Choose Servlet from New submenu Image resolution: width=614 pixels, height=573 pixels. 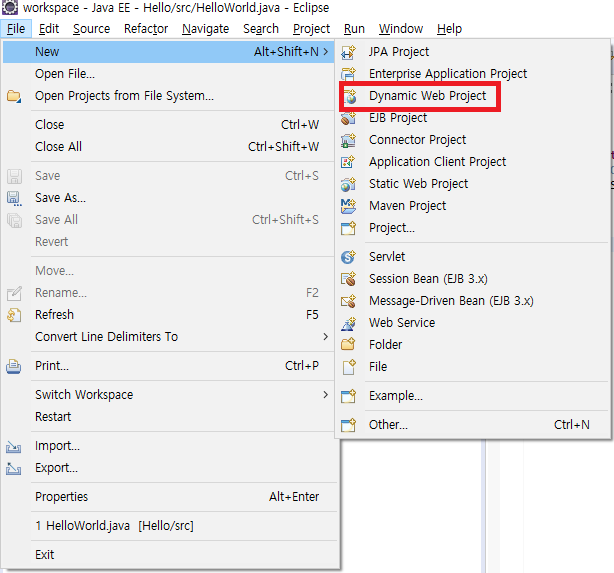(x=473, y=257)
